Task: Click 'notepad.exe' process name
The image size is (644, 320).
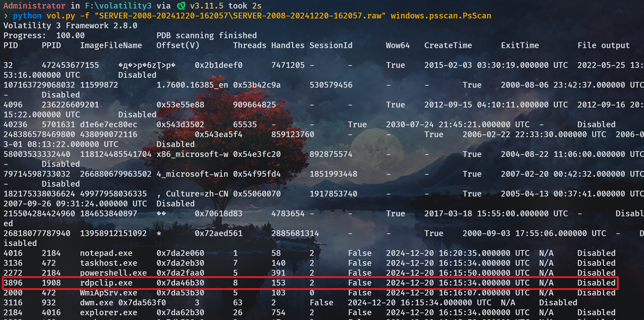Action: [106, 253]
